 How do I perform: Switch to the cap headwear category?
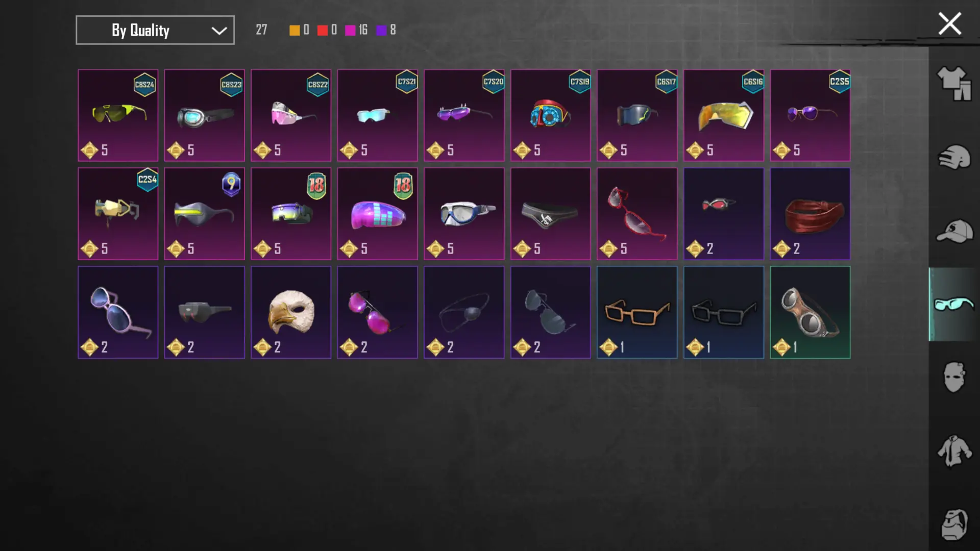(954, 231)
